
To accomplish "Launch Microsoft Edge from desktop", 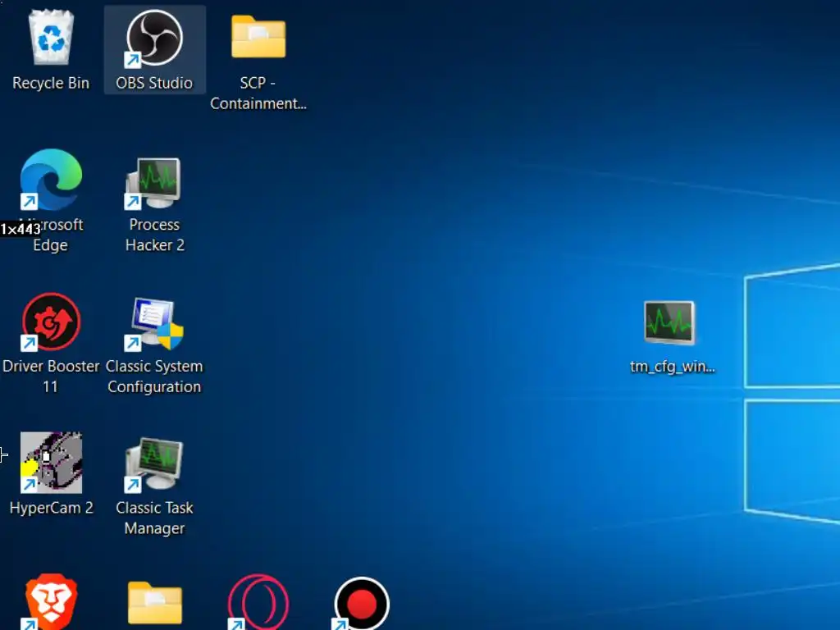I will coord(51,180).
